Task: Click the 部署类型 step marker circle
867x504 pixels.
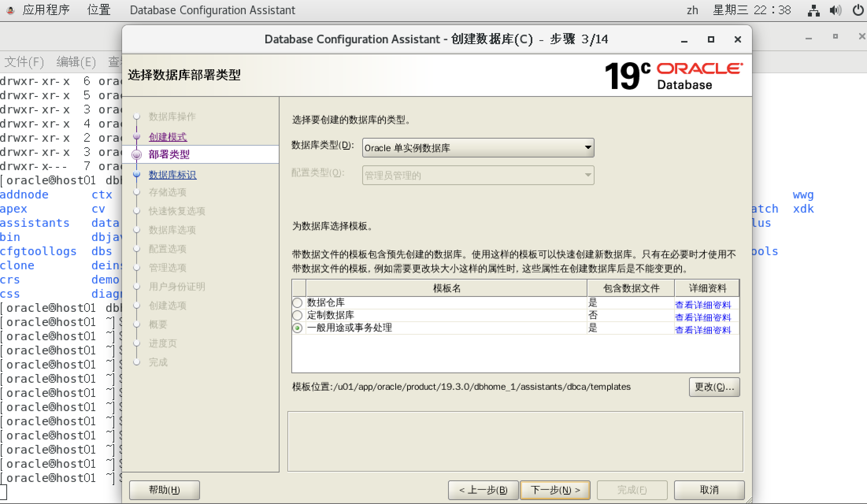Action: [137, 154]
